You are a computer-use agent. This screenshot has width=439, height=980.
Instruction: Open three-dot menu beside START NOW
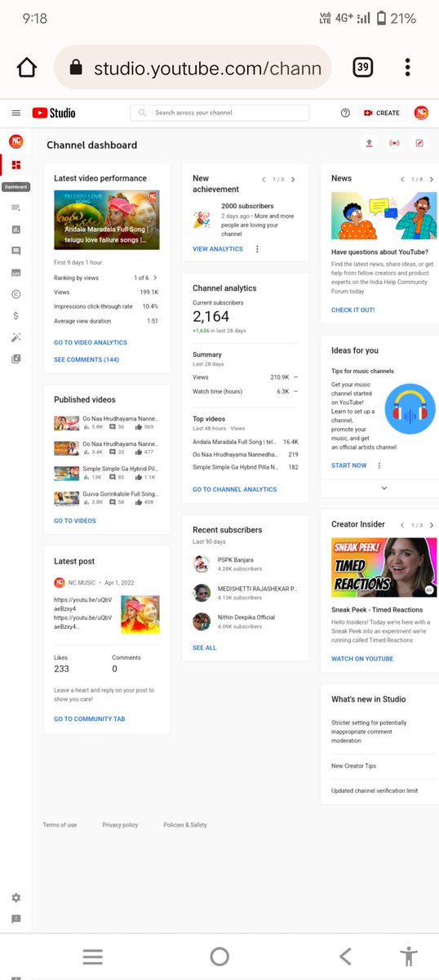(x=379, y=465)
